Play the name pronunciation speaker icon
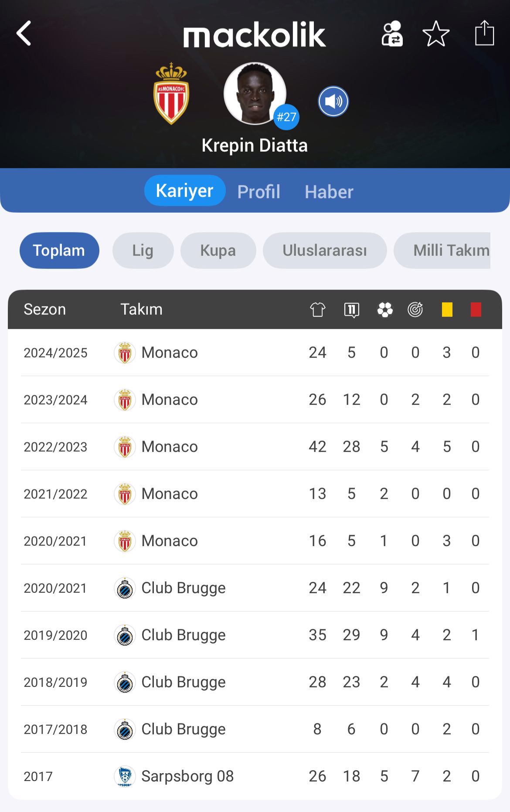510x812 pixels. coord(333,102)
